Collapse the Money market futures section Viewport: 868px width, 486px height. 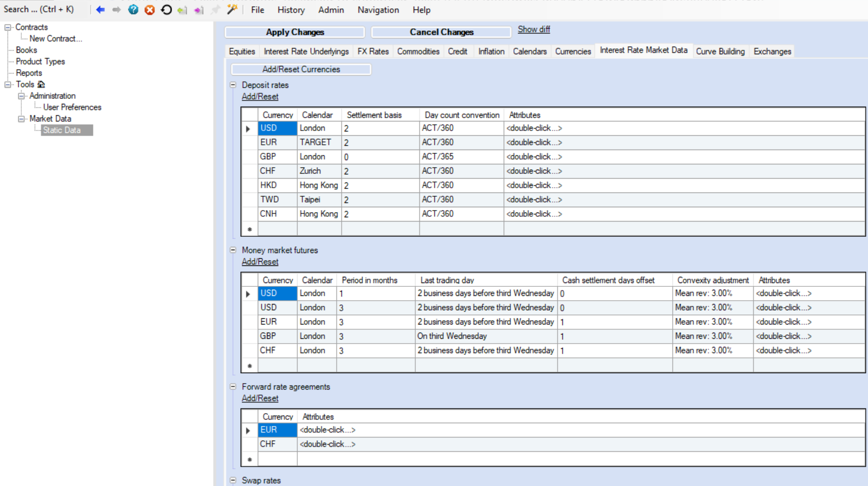click(233, 250)
